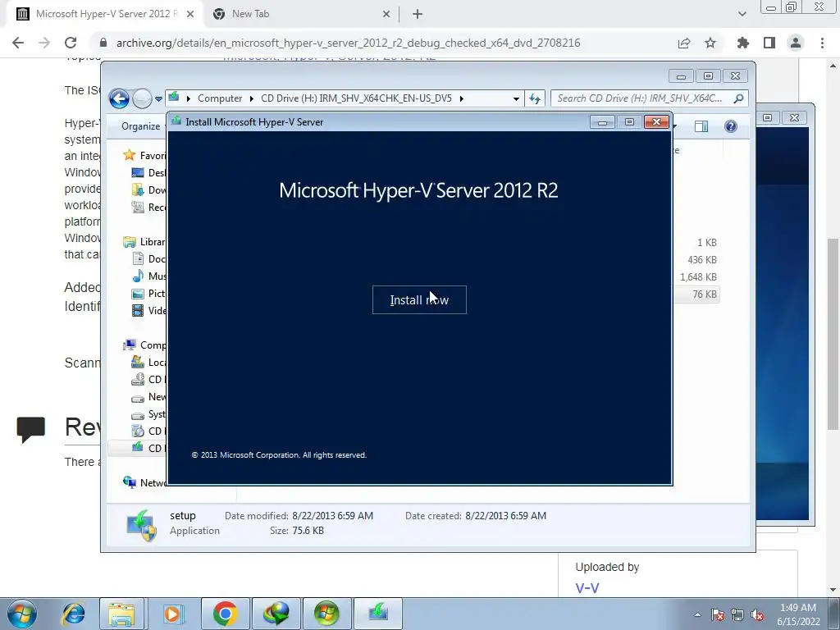Select Favorites star in navigation pane
This screenshot has width=840, height=630.
[x=129, y=155]
